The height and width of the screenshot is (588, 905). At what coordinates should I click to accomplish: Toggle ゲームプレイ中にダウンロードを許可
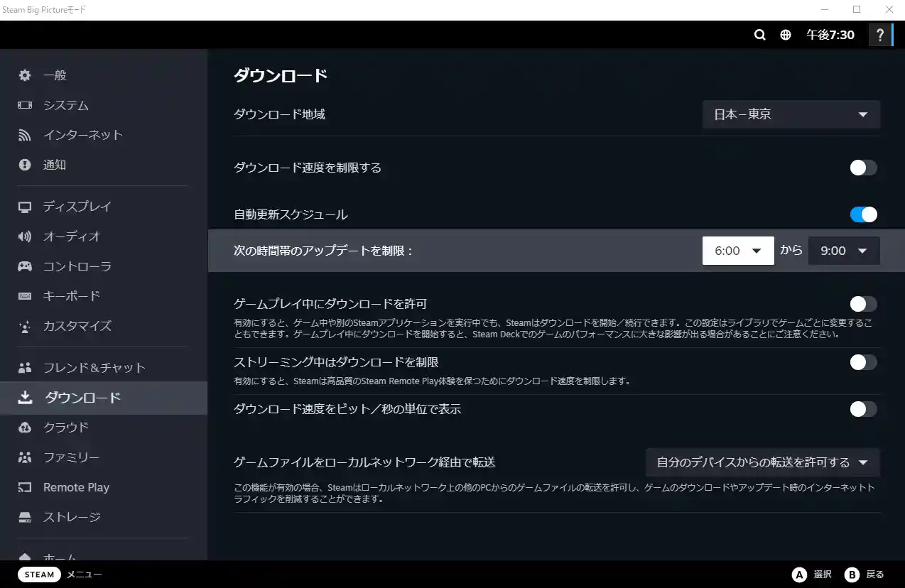pos(863,304)
